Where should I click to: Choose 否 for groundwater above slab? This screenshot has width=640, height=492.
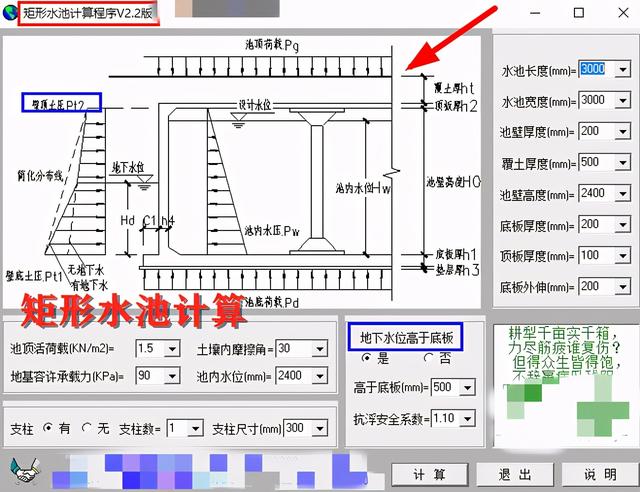click(x=428, y=358)
